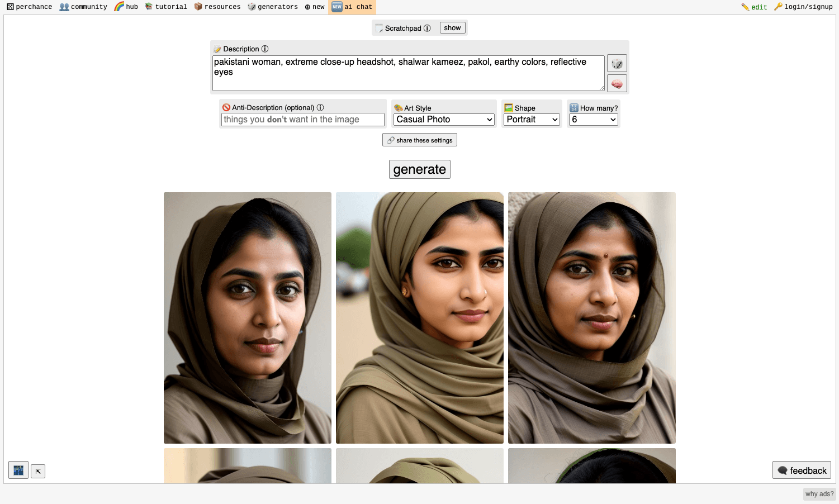Click the arrow cursor icon at bottom left
The width and height of the screenshot is (839, 504).
[x=37, y=470]
